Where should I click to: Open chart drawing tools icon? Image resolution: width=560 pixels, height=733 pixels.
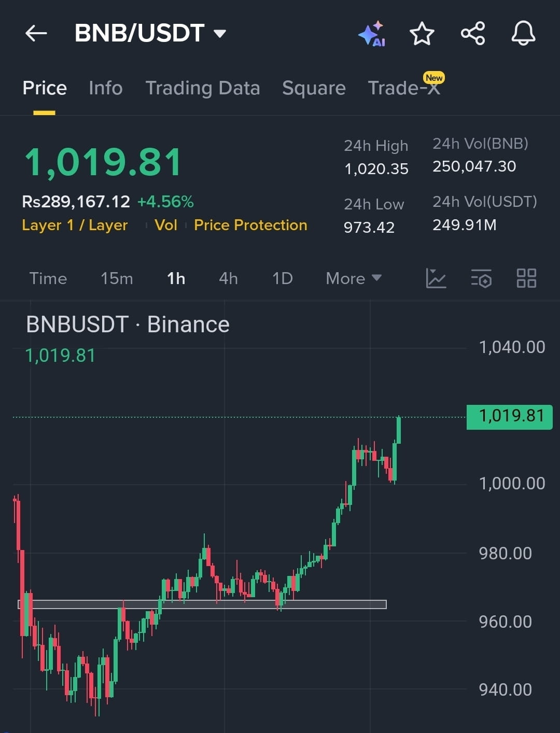pos(436,278)
